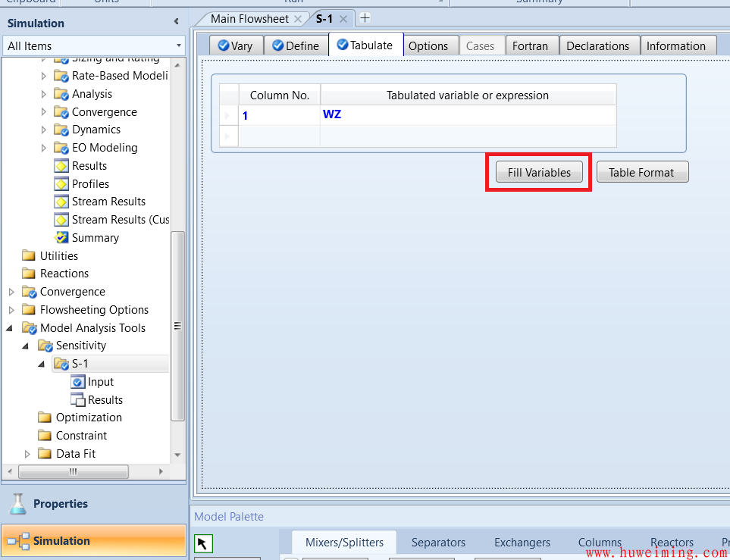Click the Table Format button
Viewport: 730px width, 560px height.
click(641, 172)
